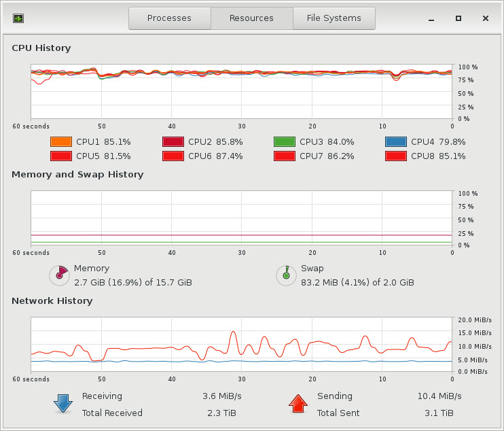Click the 15.0 MiB/s network axis label

click(x=475, y=333)
